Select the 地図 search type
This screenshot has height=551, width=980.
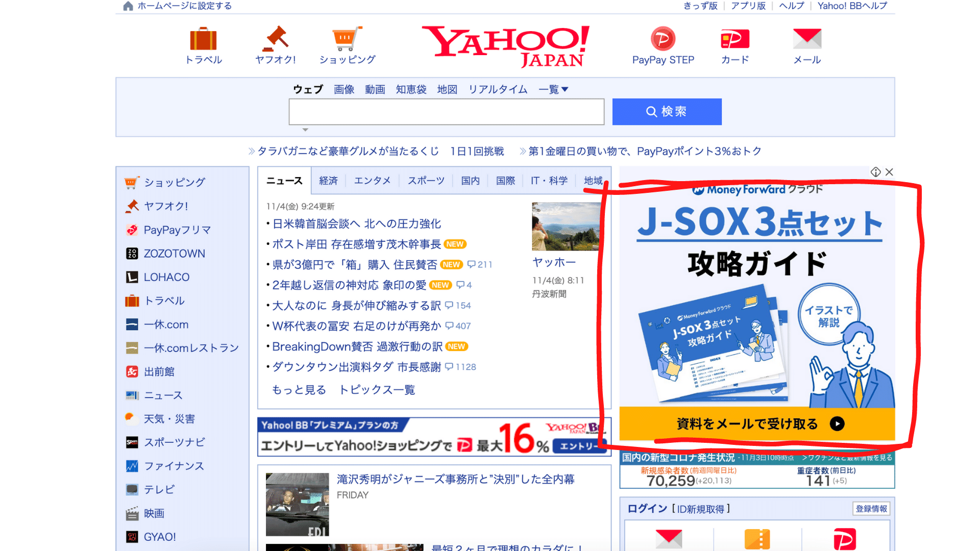pos(447,89)
